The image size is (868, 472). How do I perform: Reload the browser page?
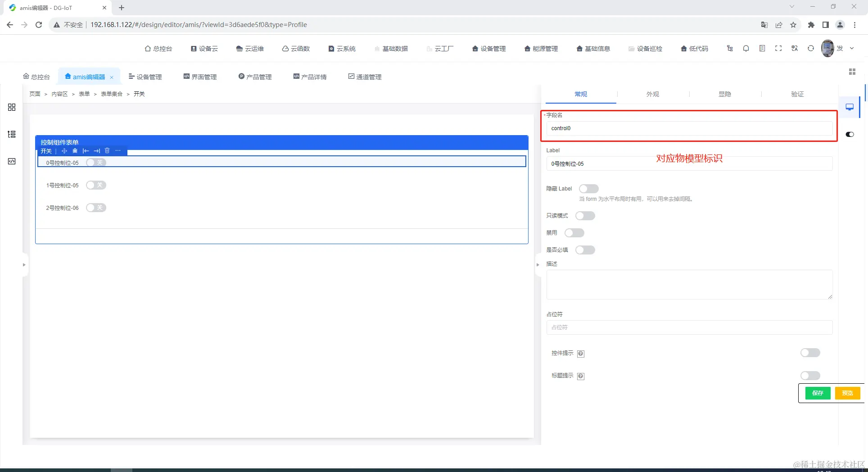point(39,25)
